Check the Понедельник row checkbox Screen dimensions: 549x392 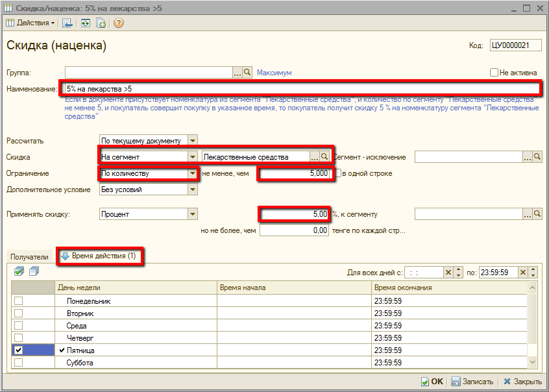(18, 301)
